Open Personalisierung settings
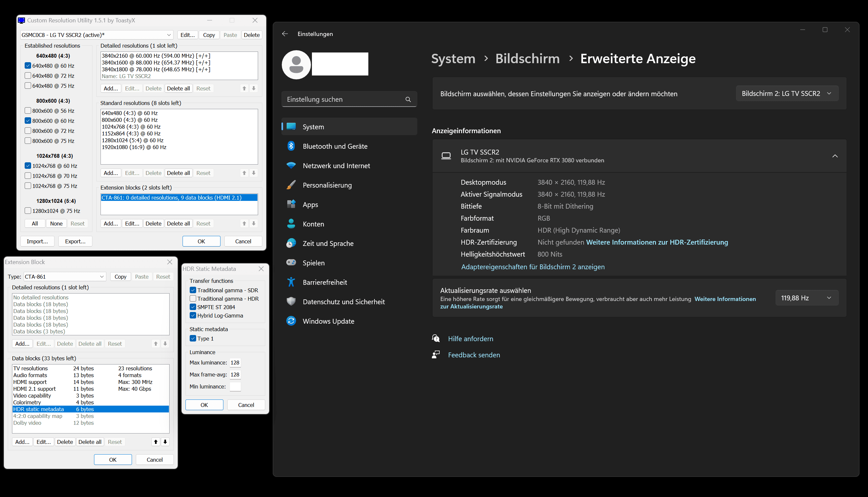This screenshot has height=497, width=868. (x=349, y=185)
